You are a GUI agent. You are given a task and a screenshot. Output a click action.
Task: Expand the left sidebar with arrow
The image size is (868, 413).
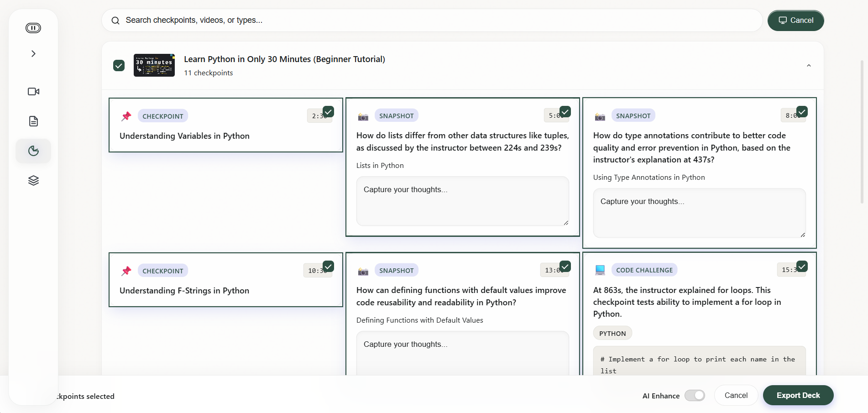(x=33, y=54)
